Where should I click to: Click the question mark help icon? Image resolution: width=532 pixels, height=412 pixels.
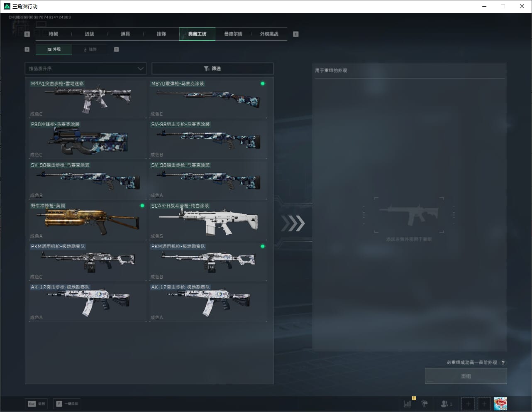click(x=503, y=363)
